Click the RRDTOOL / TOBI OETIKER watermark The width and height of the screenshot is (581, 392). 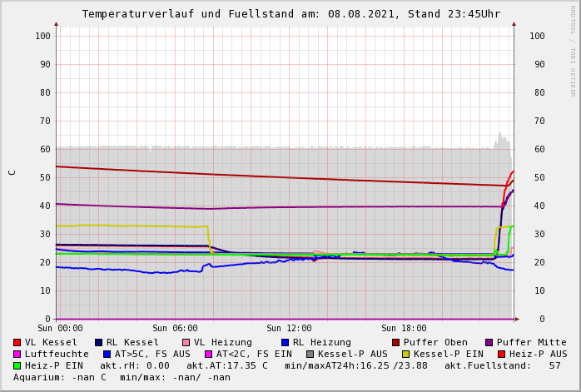[x=572, y=50]
